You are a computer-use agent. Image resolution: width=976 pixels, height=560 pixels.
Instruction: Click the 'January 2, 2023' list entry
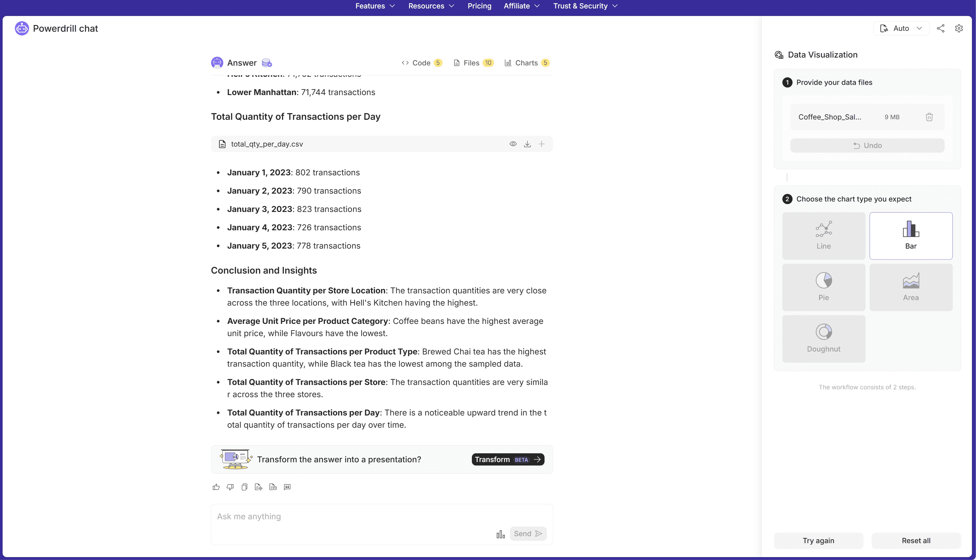294,191
